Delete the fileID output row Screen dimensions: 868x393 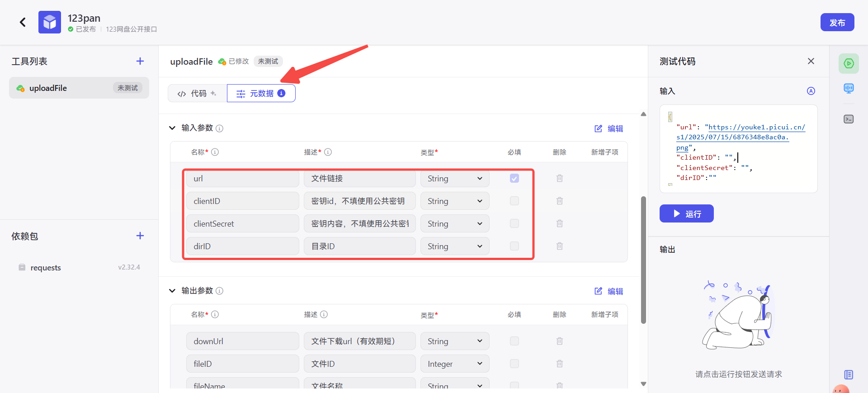coord(560,364)
